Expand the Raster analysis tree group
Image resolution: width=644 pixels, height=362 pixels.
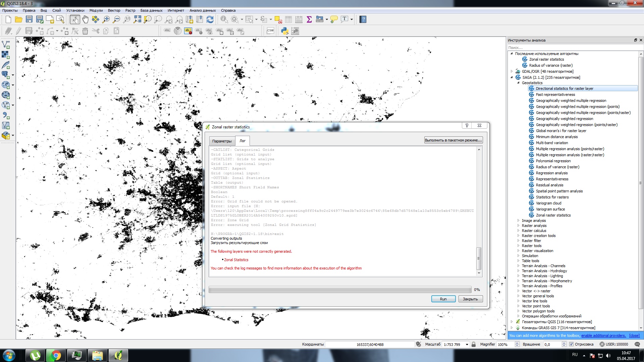click(x=518, y=226)
